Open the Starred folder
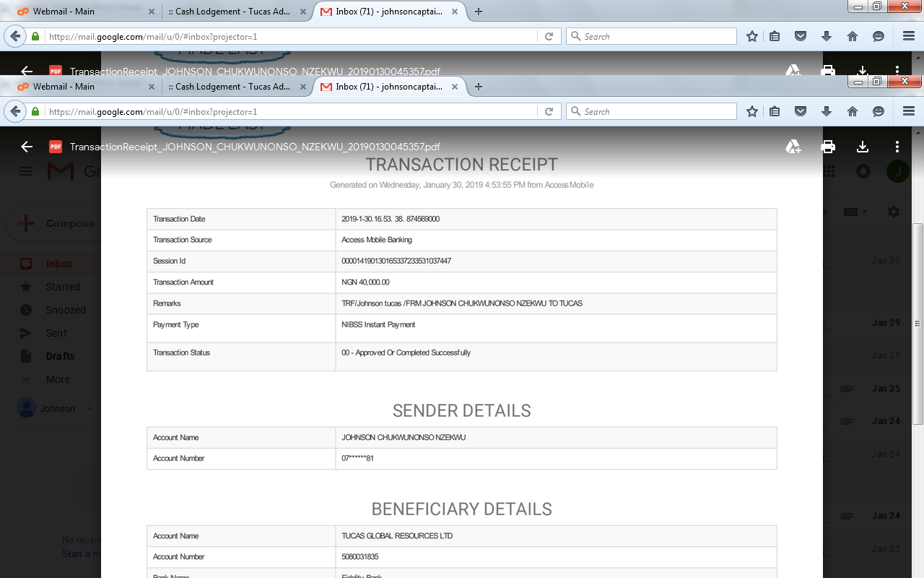The width and height of the screenshot is (924, 578). (63, 287)
